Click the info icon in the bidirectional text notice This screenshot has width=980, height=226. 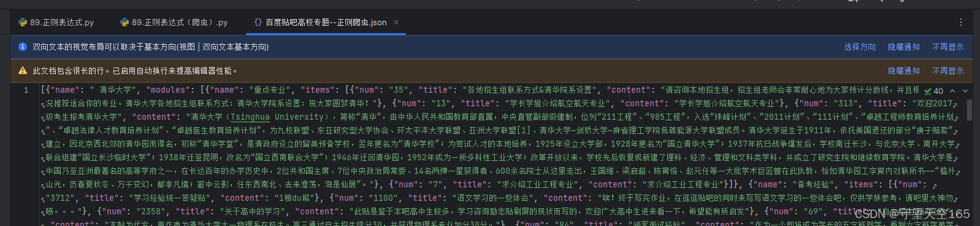coord(23,47)
